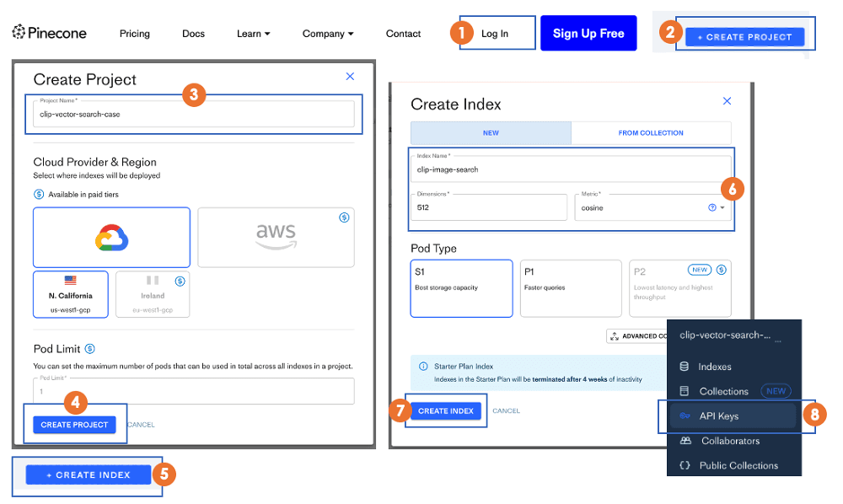The width and height of the screenshot is (843, 504).
Task: Choose the P1 Faster queries pod type
Action: point(571,287)
